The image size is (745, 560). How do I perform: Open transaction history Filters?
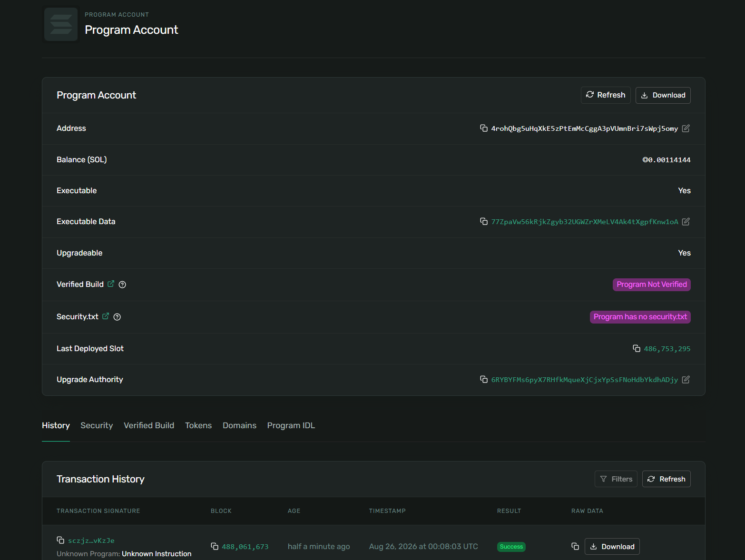616,479
